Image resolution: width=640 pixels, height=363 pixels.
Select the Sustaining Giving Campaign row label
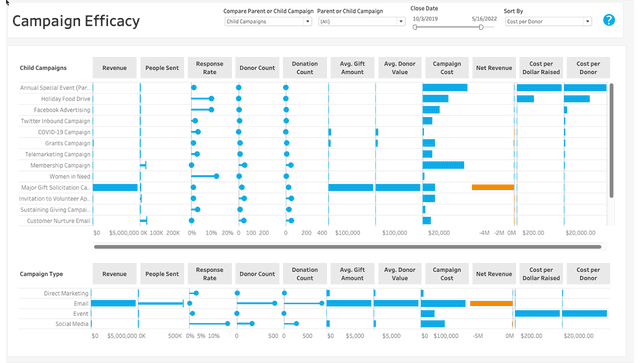pos(56,209)
